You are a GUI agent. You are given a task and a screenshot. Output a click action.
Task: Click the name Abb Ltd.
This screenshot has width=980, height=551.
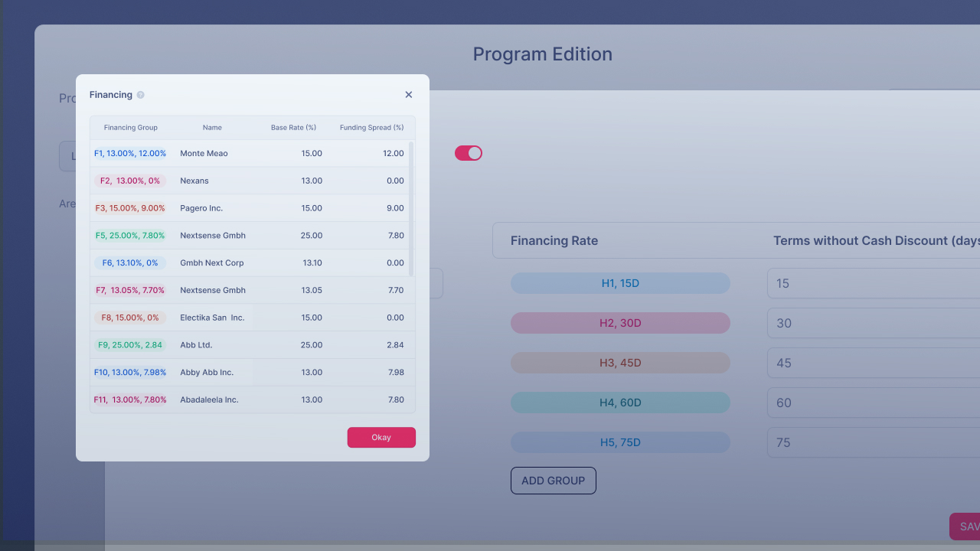point(196,345)
